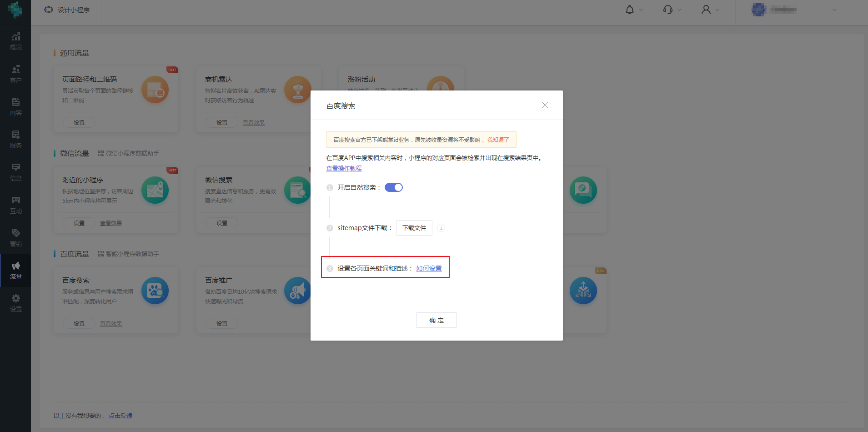Close the 百度搜索 dialog
The image size is (868, 432).
tap(545, 105)
